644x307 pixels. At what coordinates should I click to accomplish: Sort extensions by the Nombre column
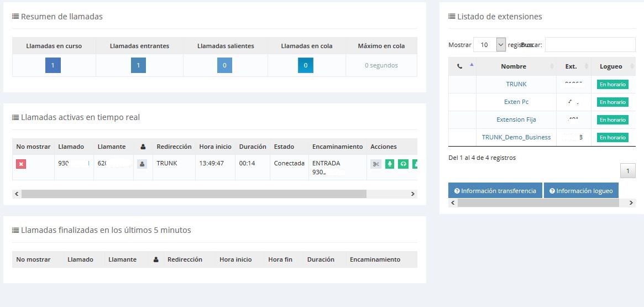[x=516, y=66]
